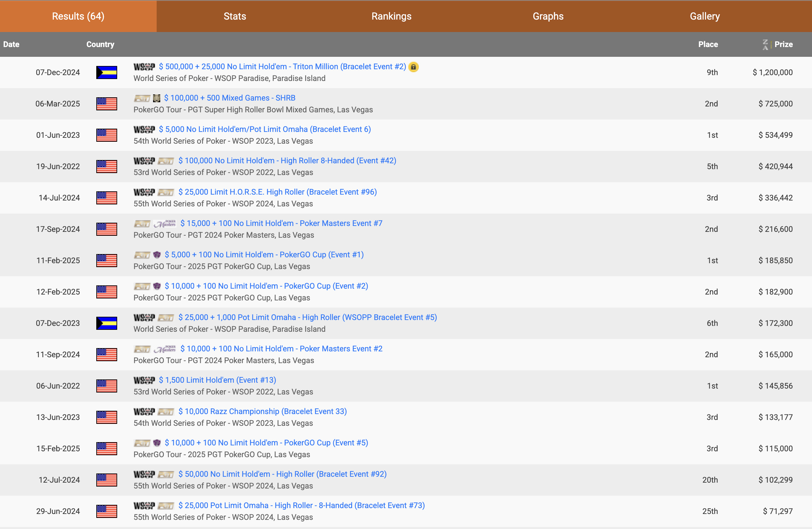This screenshot has width=812, height=529.
Task: Click the Poker Masters logo on 17-Sep-2024 row
Action: [x=165, y=224]
